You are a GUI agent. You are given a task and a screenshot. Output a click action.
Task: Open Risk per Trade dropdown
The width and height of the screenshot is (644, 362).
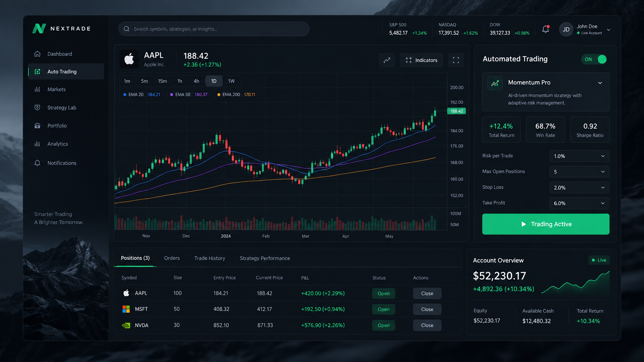(x=579, y=156)
